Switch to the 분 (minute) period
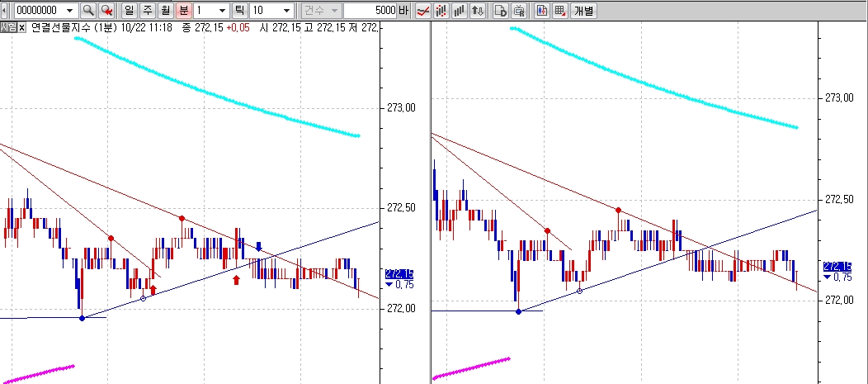The image size is (868, 384). (183, 11)
